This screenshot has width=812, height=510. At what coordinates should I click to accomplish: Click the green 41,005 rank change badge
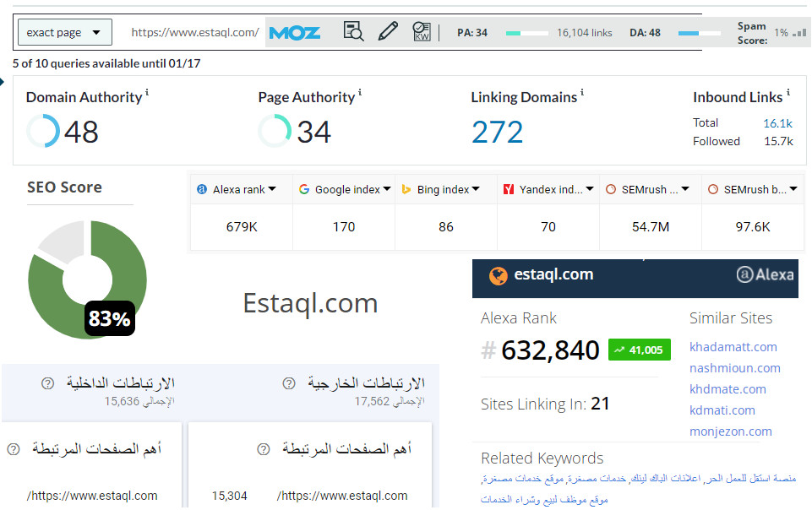coord(639,350)
